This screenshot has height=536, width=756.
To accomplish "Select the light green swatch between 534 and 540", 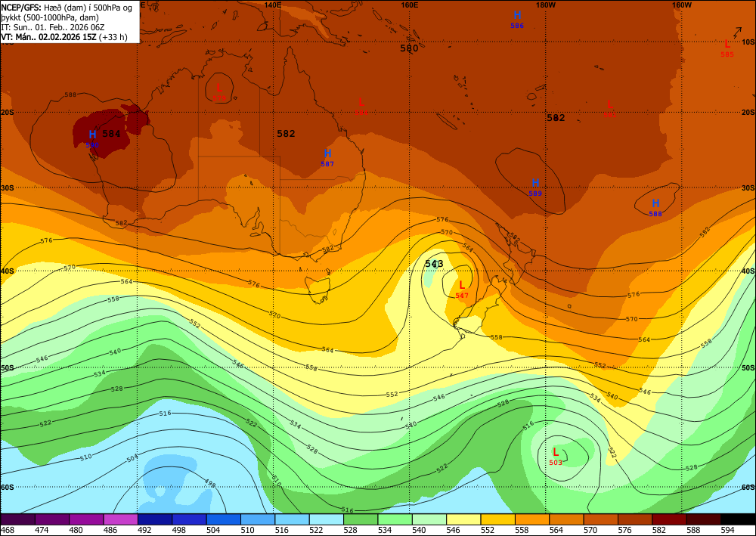I will (395, 519).
